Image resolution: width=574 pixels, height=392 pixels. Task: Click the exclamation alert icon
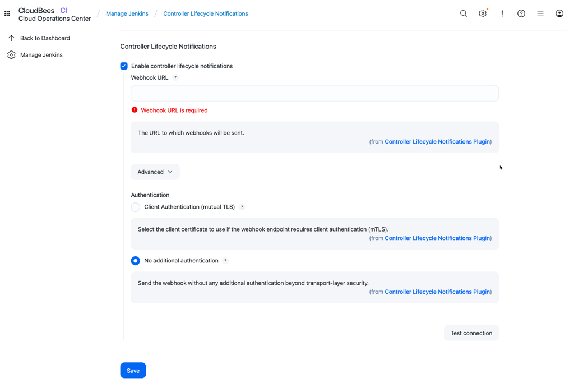(502, 13)
